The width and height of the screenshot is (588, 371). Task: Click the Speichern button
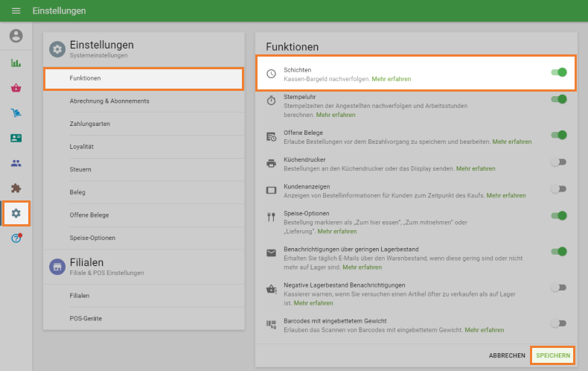[552, 356]
